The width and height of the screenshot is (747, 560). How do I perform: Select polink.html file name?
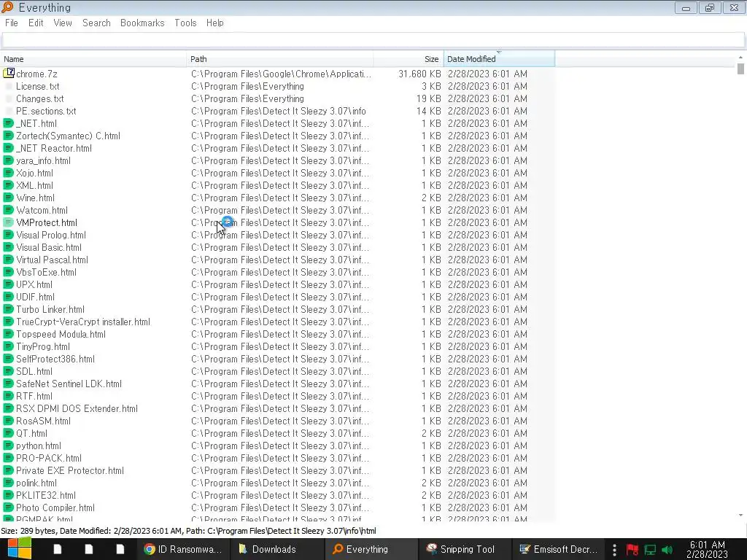36,483
